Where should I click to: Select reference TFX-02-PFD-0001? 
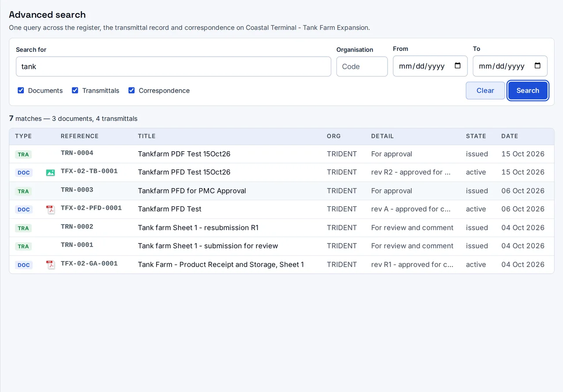tap(91, 208)
